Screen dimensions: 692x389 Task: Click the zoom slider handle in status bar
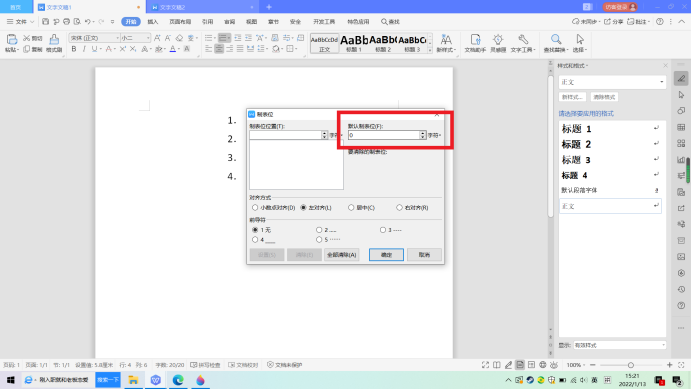coord(631,365)
